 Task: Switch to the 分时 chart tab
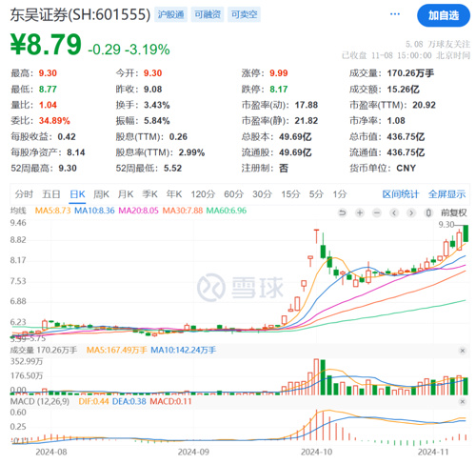(x=24, y=194)
